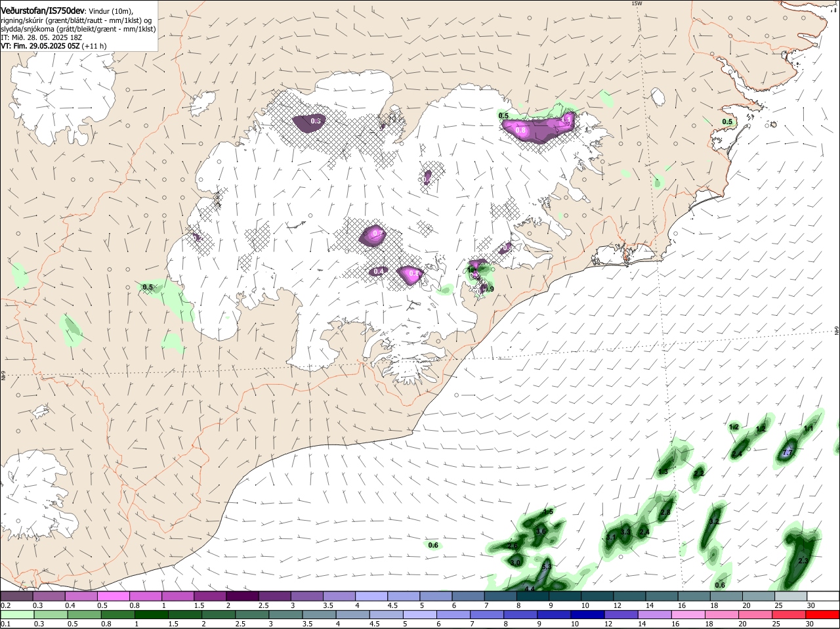Click the 3.3 rain value on the map

(x=626, y=532)
